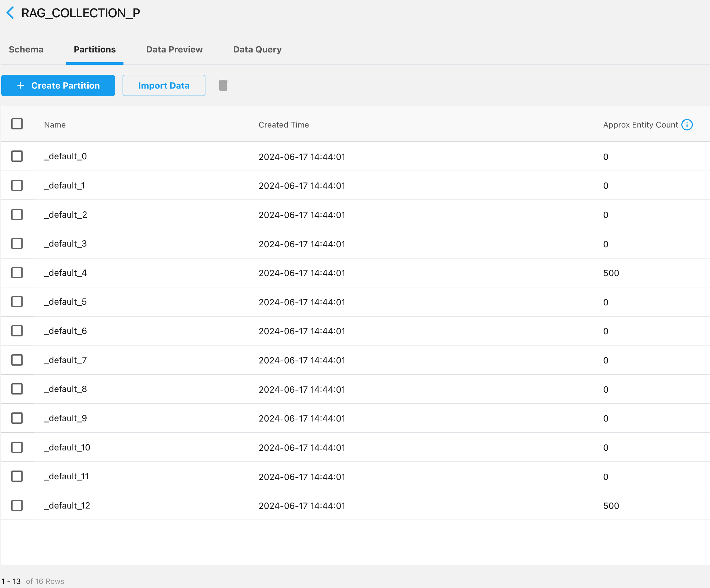Tick the checkbox for _default_12
The height and width of the screenshot is (588, 710).
coord(17,505)
